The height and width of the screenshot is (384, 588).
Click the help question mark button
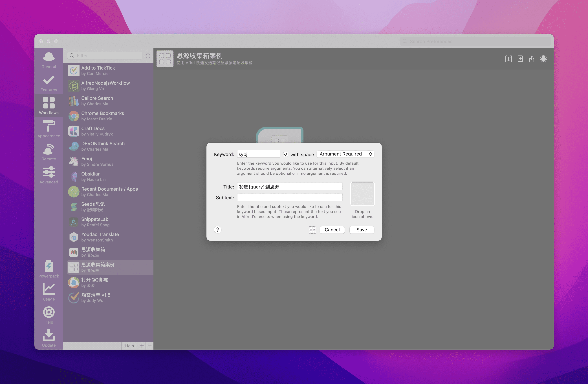tap(217, 230)
